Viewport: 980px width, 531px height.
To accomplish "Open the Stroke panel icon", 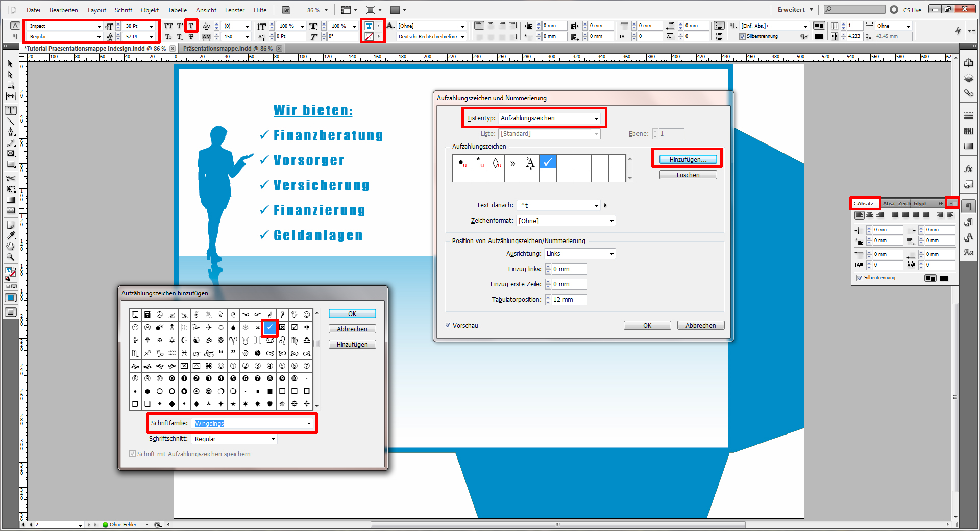I will [969, 116].
